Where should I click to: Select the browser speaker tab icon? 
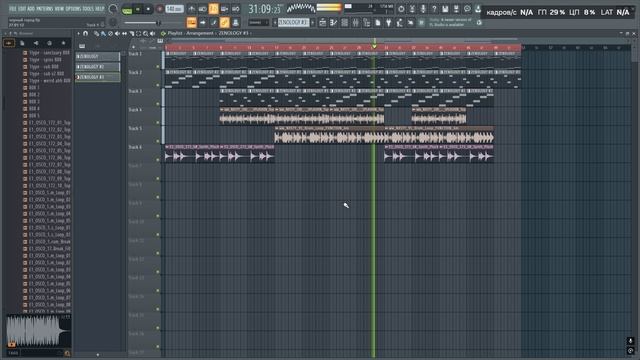point(36,43)
